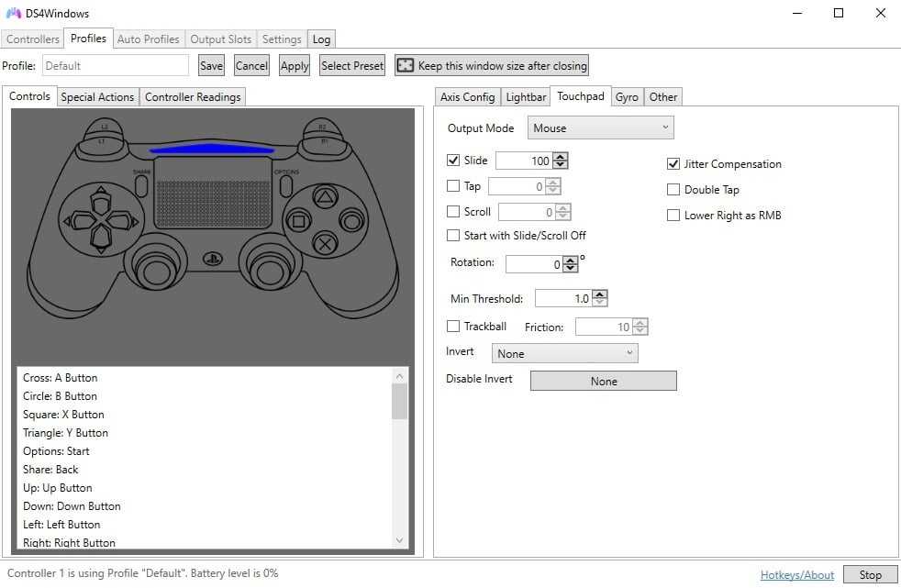Open Select Preset
This screenshot has width=901, height=588.
click(352, 65)
